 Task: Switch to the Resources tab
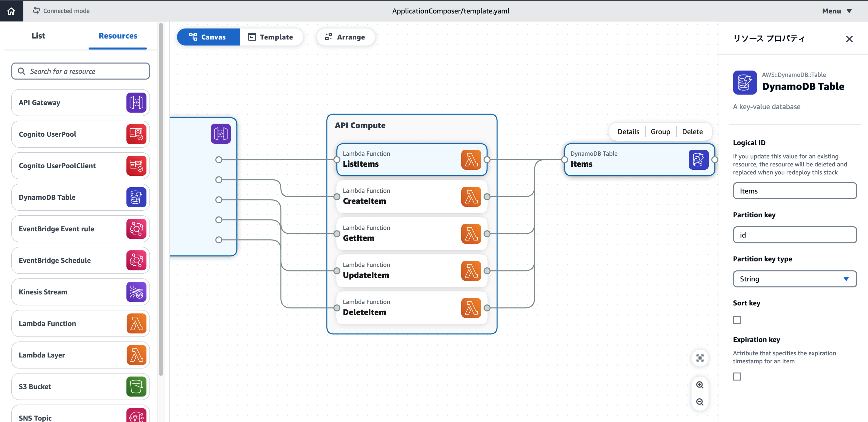(x=118, y=36)
